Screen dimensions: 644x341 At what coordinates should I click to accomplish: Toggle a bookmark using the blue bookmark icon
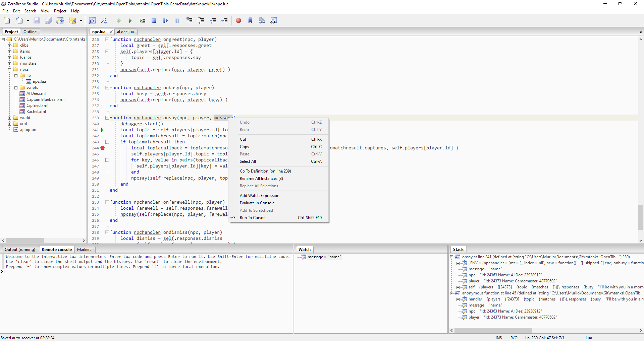(x=250, y=20)
